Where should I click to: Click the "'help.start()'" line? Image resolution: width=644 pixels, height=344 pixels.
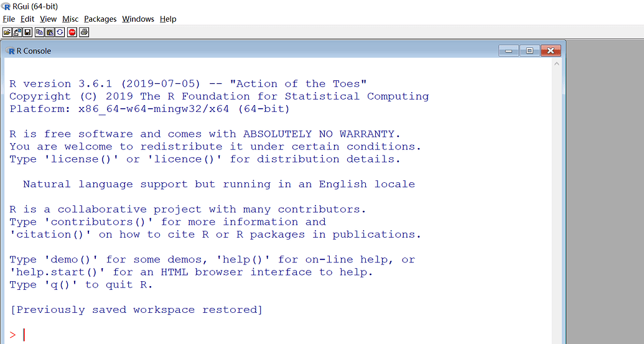pos(191,272)
